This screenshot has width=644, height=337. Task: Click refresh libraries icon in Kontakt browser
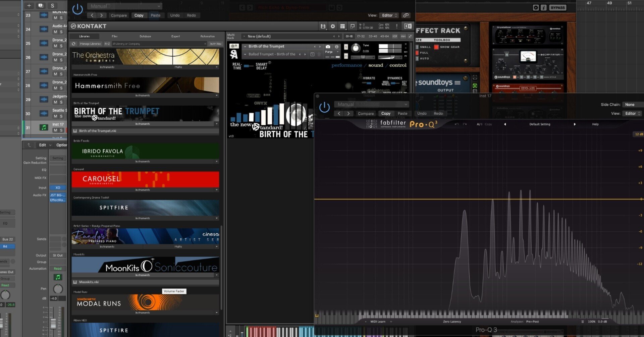pyautogui.click(x=74, y=44)
